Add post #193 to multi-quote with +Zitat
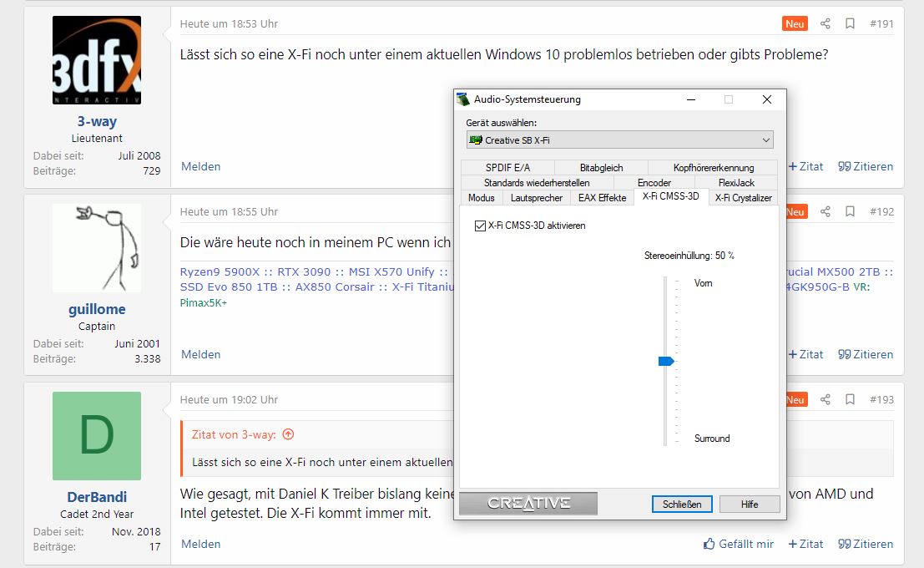The width and height of the screenshot is (924, 568). click(x=805, y=544)
